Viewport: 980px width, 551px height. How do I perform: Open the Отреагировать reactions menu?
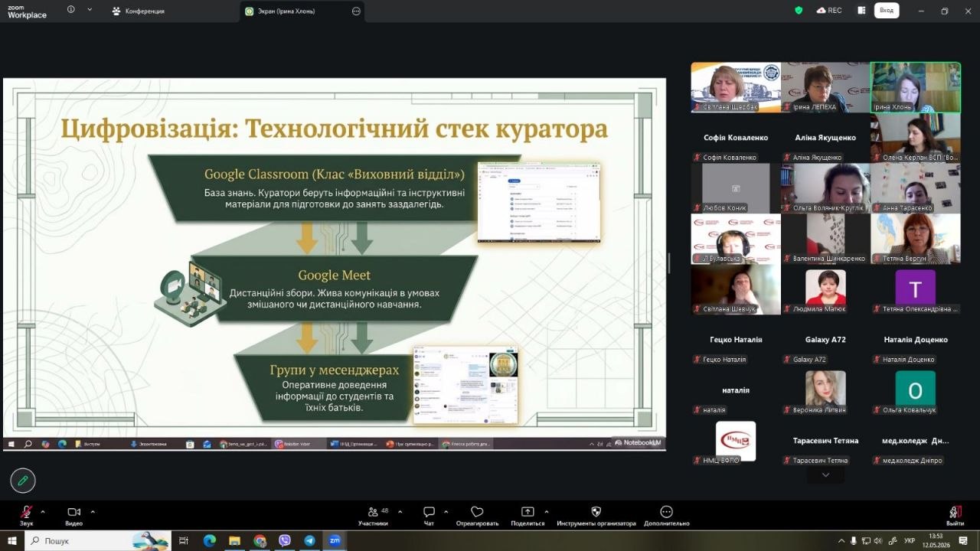pyautogui.click(x=477, y=515)
